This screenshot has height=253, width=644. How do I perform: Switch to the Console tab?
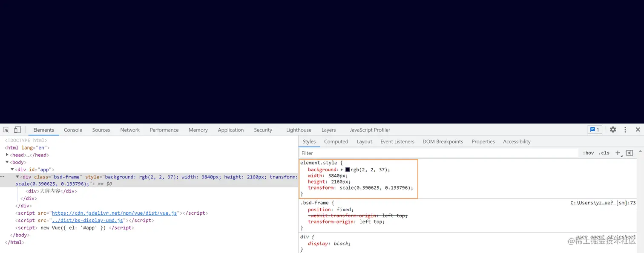pyautogui.click(x=73, y=130)
